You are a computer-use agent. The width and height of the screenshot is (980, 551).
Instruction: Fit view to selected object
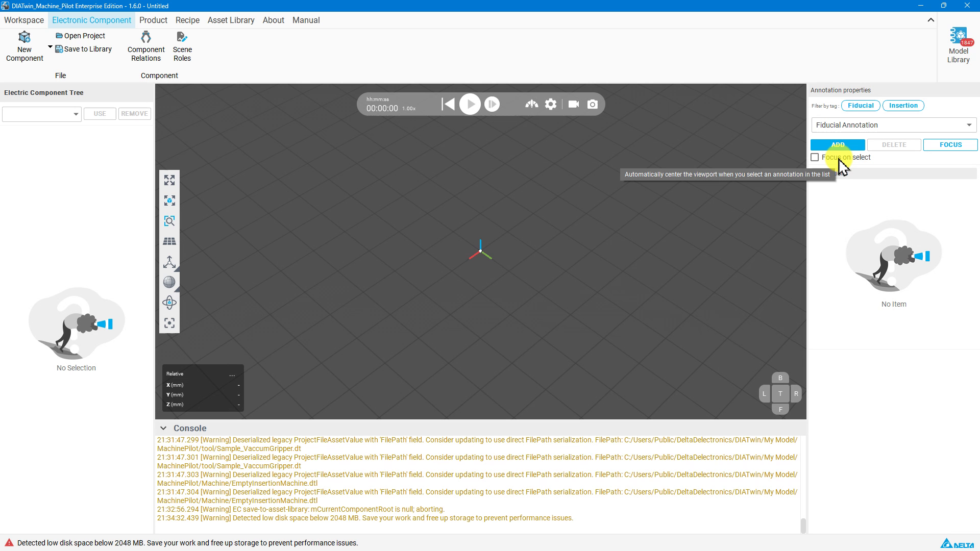pyautogui.click(x=169, y=201)
